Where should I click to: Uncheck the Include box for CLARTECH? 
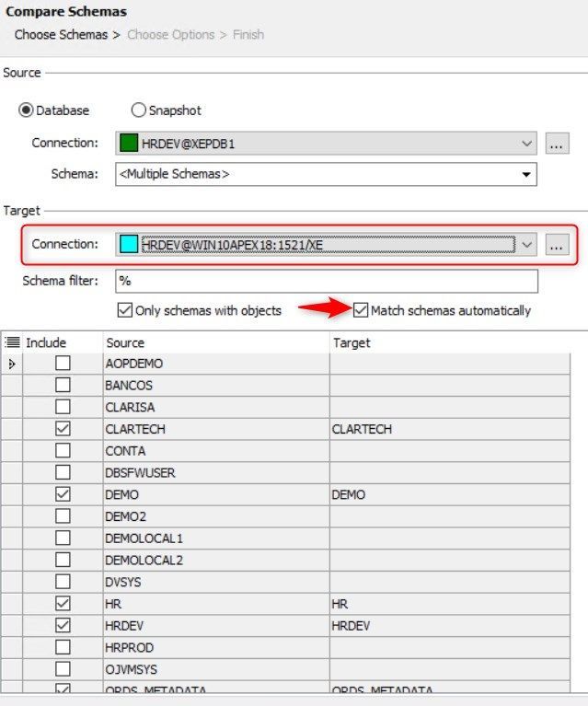[x=63, y=429]
